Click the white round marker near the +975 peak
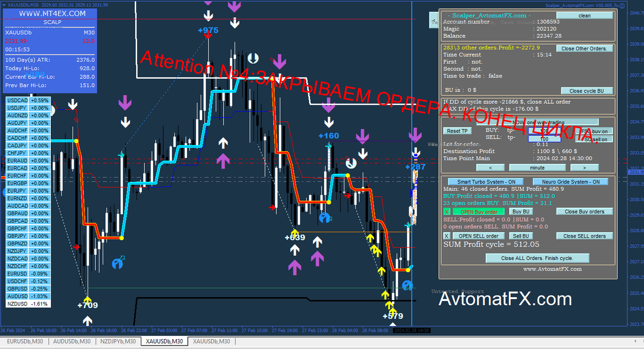This screenshot has width=644, height=349. pos(253,58)
